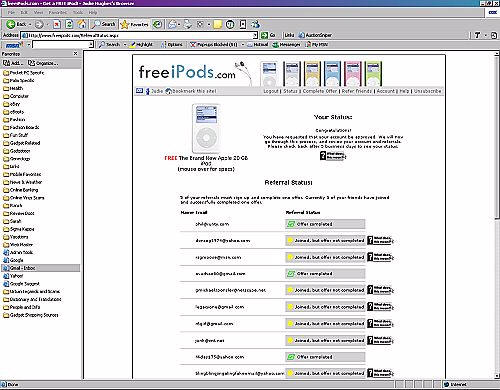Open the Google favorite link

click(13, 260)
